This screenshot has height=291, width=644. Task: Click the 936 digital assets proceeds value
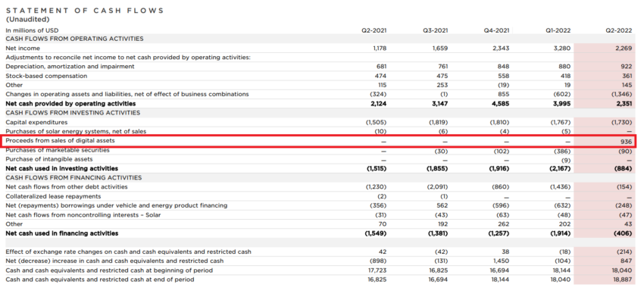pos(626,141)
